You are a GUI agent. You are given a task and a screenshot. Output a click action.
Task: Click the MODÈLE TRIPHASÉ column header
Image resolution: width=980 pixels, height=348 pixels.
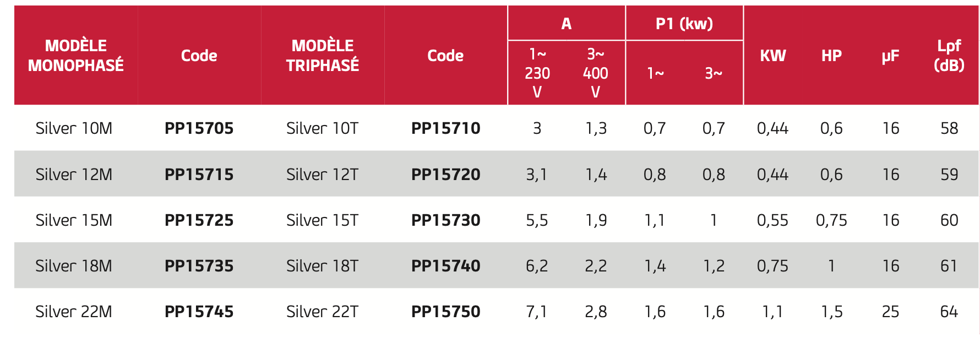coord(323,56)
